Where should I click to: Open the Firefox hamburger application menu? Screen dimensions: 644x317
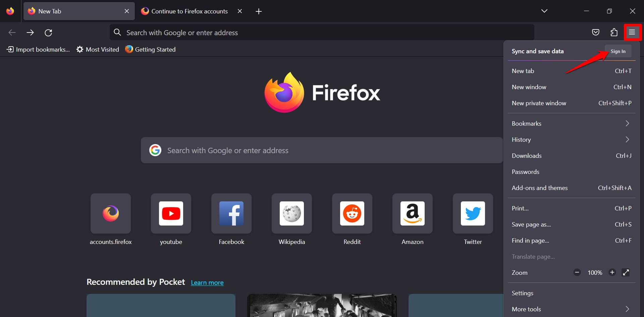point(632,32)
